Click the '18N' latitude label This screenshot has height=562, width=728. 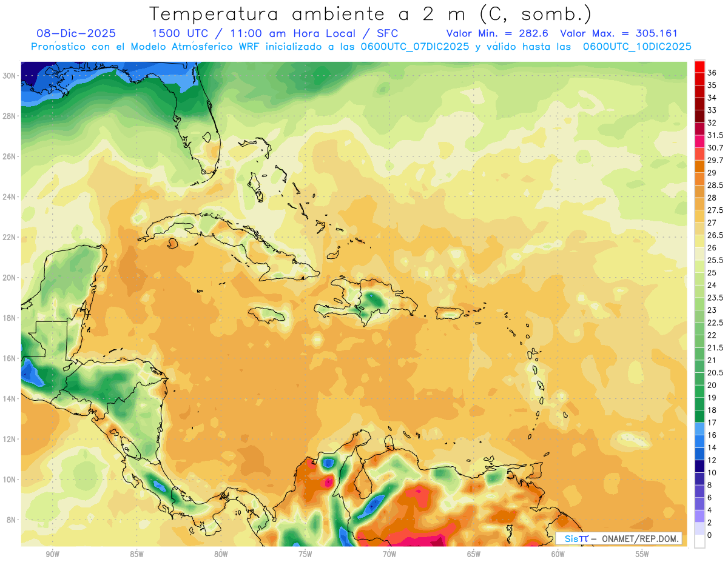pyautogui.click(x=10, y=318)
